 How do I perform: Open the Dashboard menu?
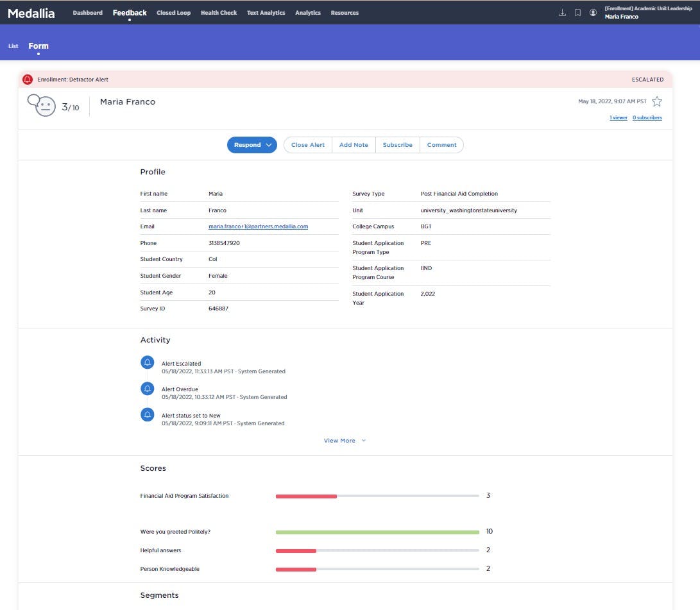(87, 12)
